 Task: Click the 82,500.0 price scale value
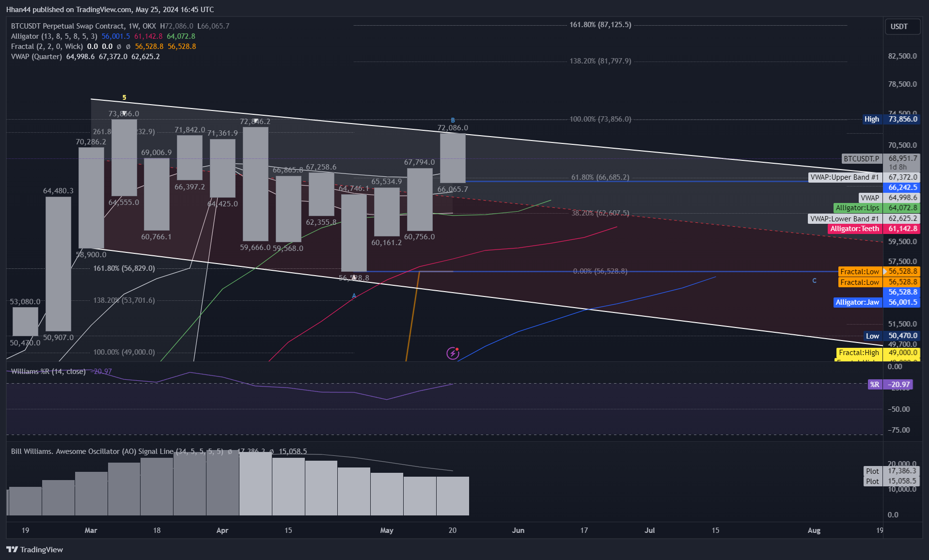(x=902, y=56)
